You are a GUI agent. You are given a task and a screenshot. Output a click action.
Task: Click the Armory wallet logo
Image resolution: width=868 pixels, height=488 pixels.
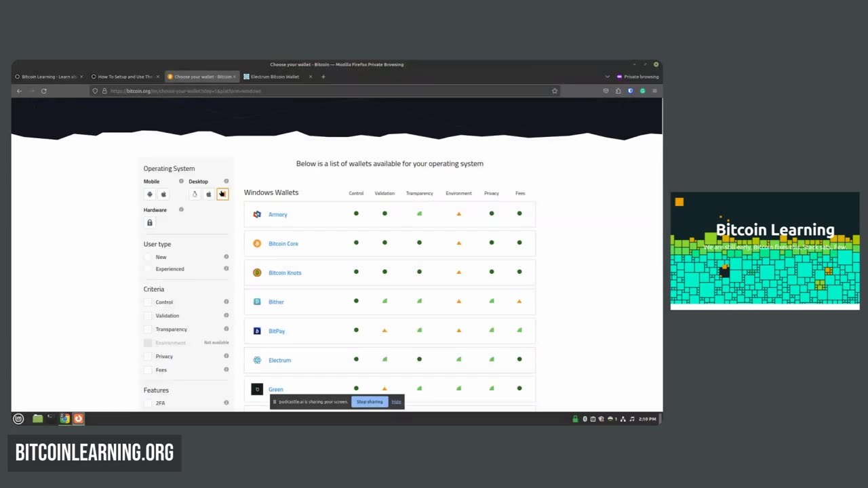[x=257, y=214]
